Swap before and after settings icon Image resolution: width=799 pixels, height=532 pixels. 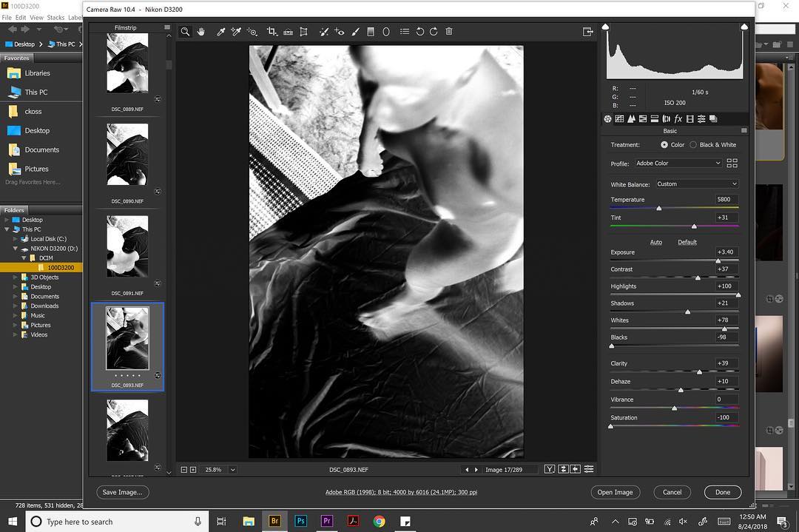point(563,469)
